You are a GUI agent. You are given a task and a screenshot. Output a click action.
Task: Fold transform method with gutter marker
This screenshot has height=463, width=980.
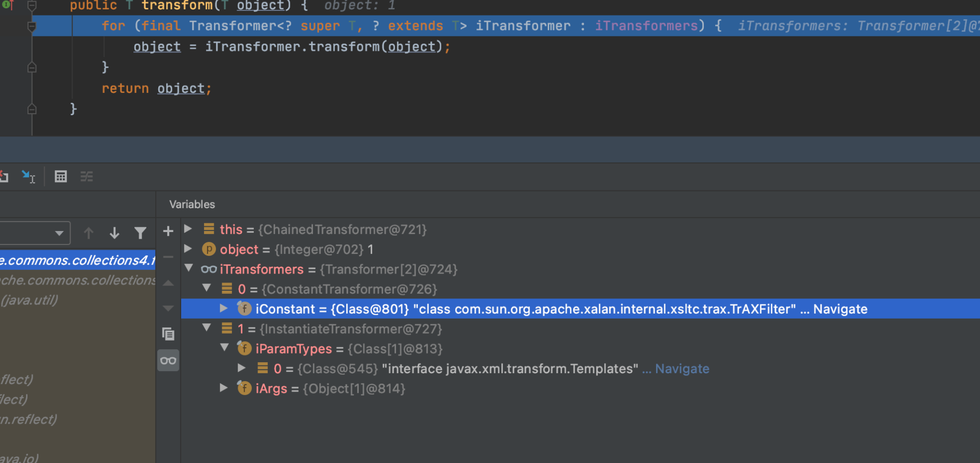point(32,6)
